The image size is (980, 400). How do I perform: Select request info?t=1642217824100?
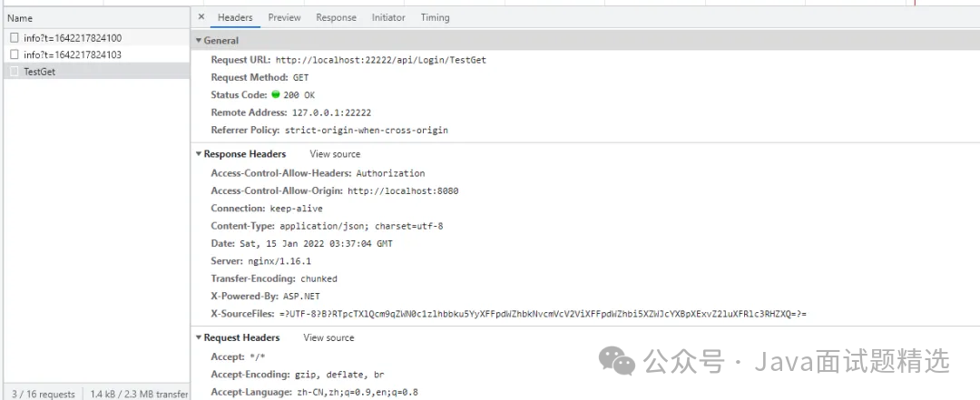pos(97,38)
